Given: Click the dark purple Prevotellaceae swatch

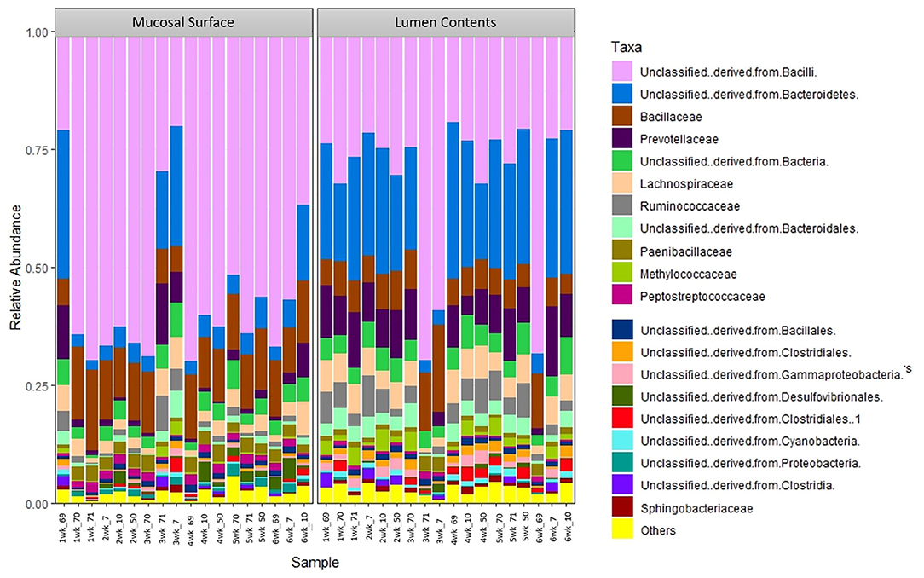Looking at the screenshot, I should 621,139.
